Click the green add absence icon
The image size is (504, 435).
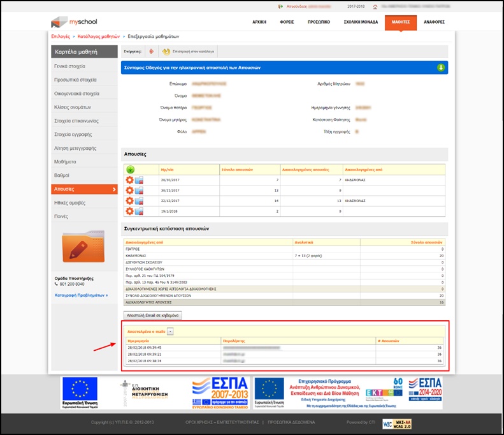pyautogui.click(x=131, y=170)
